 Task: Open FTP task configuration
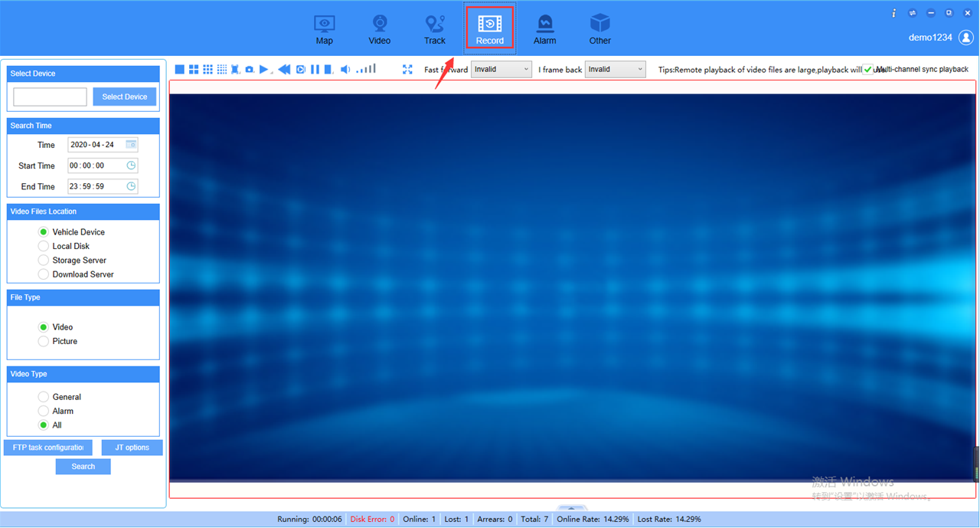click(x=48, y=448)
